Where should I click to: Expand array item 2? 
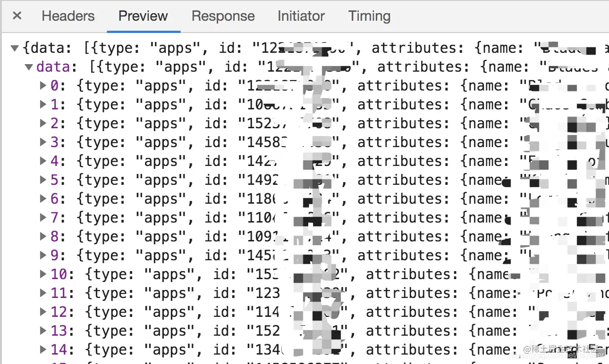point(43,124)
